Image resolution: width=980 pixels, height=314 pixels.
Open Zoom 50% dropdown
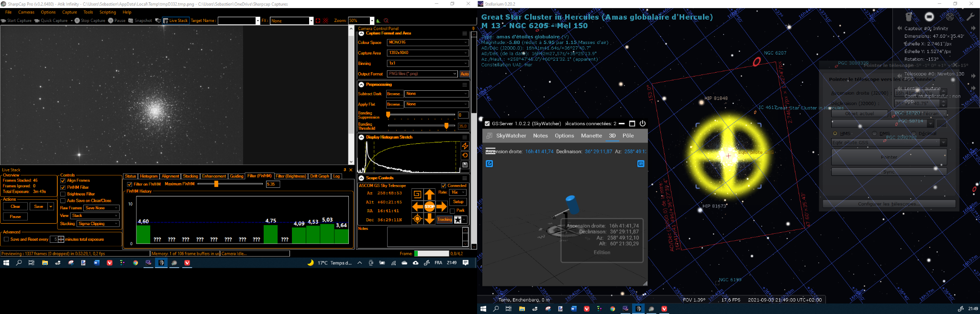coord(361,21)
